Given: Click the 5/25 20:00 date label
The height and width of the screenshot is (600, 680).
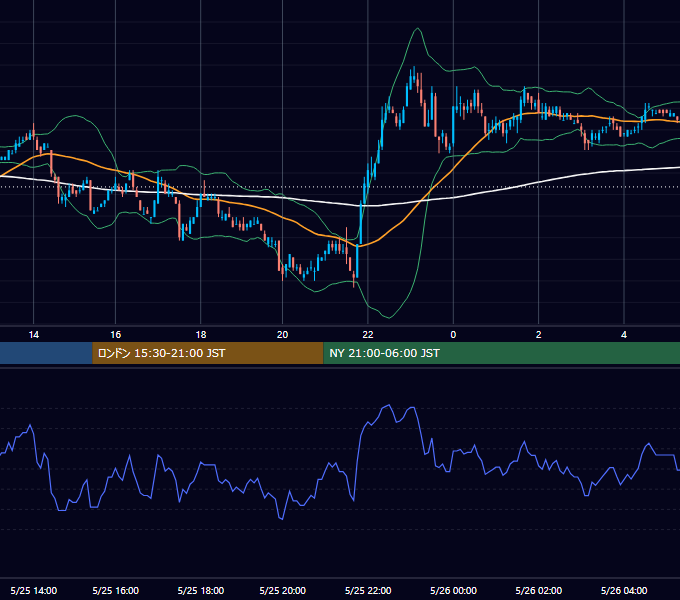Looking at the screenshot, I should (282, 590).
